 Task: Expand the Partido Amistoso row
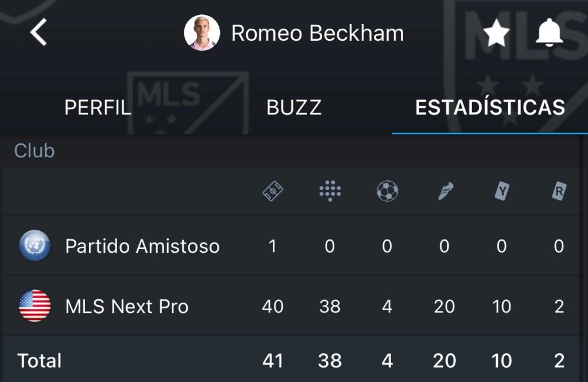[144, 245]
